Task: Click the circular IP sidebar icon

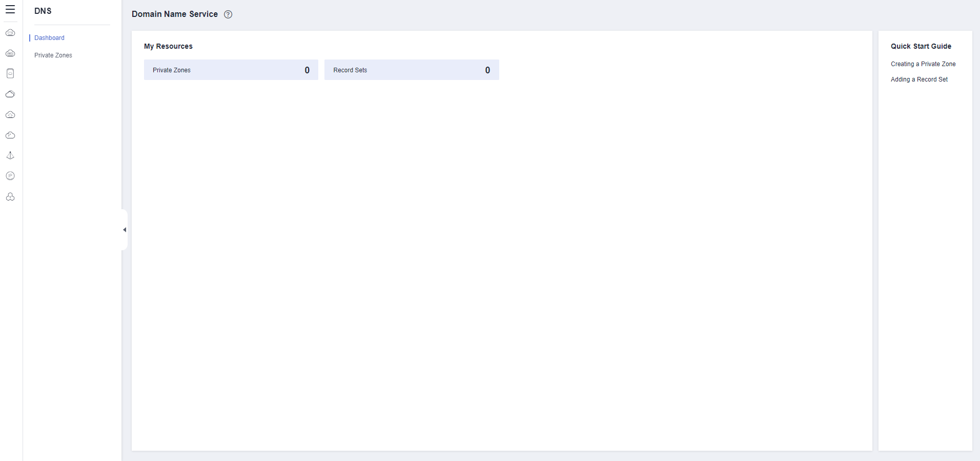Action: (10, 176)
